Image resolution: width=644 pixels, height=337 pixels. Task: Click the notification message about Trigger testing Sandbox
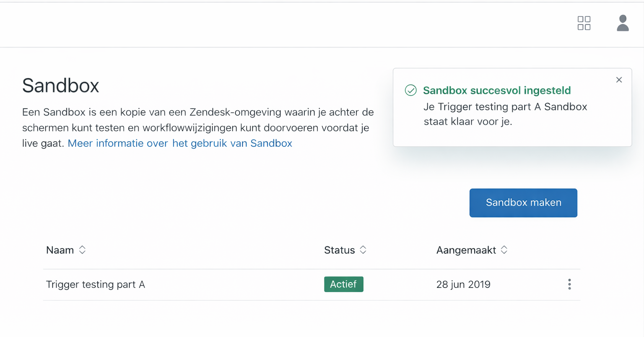[x=505, y=114]
